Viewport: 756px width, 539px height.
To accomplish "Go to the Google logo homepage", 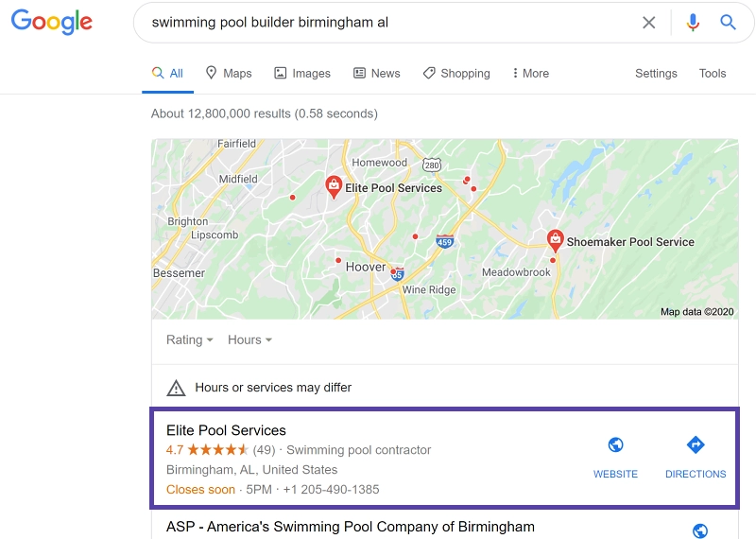I will coord(52,23).
